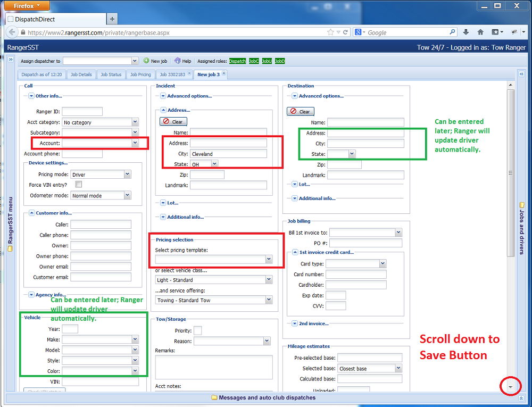532x407 pixels.
Task: Open the Account dropdown
Action: click(x=135, y=143)
